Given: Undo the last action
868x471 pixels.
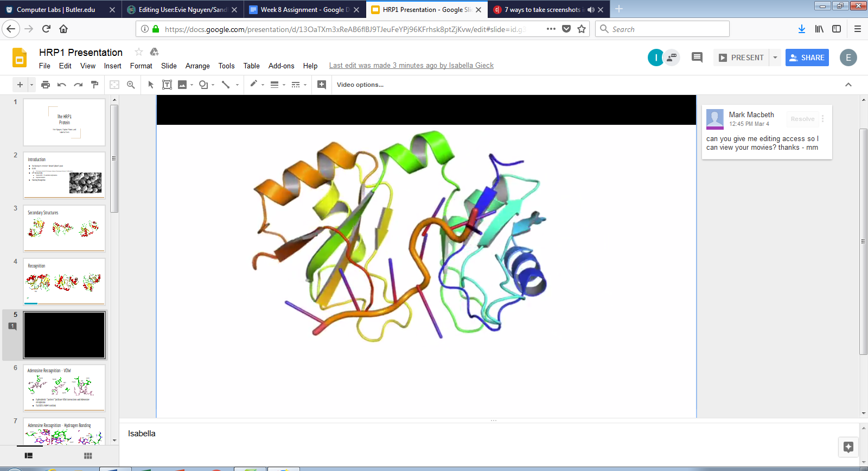Looking at the screenshot, I should 62,85.
